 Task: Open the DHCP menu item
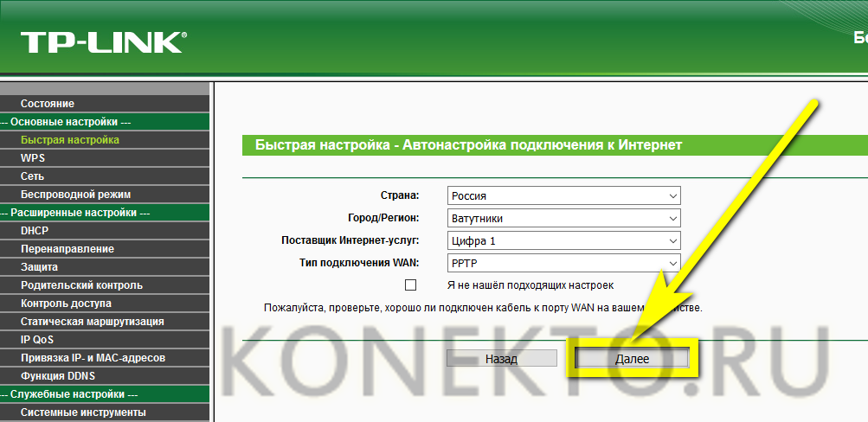click(105, 231)
